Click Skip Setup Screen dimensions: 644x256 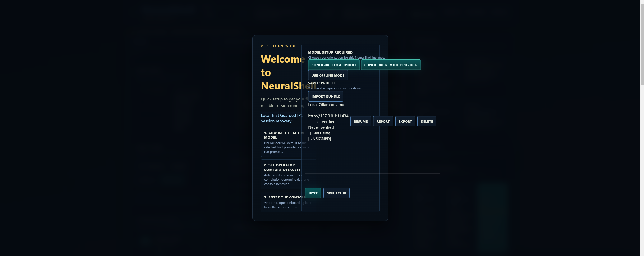point(336,193)
